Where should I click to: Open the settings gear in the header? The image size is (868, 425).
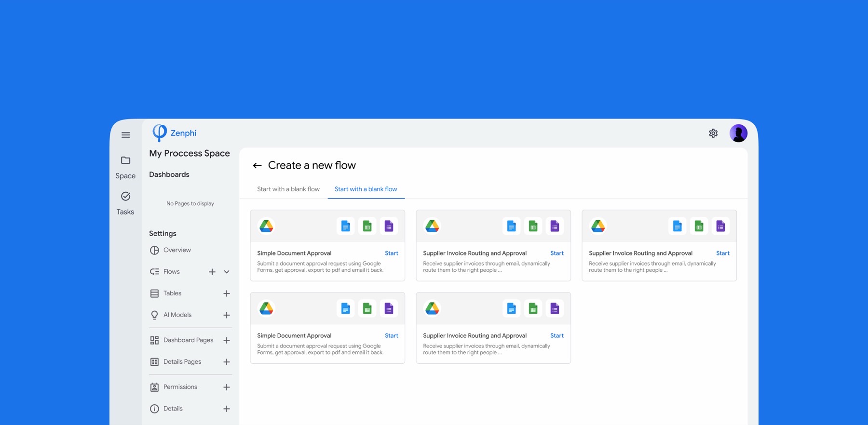[713, 133]
